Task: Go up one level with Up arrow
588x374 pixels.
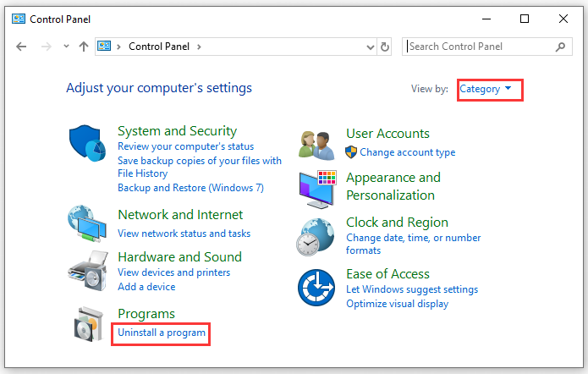Action: click(x=84, y=47)
